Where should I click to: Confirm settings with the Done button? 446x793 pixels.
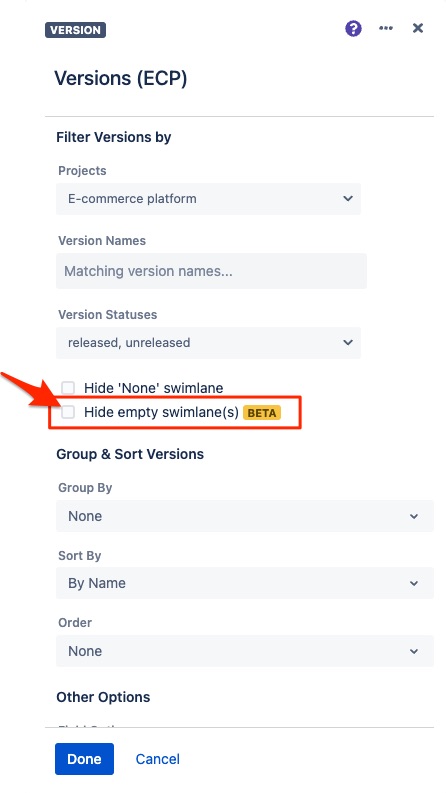[x=84, y=759]
